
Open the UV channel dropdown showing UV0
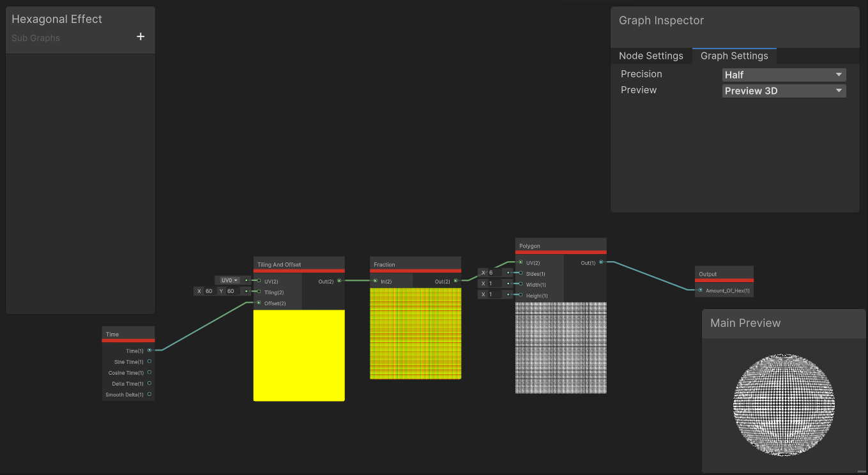pyautogui.click(x=229, y=280)
